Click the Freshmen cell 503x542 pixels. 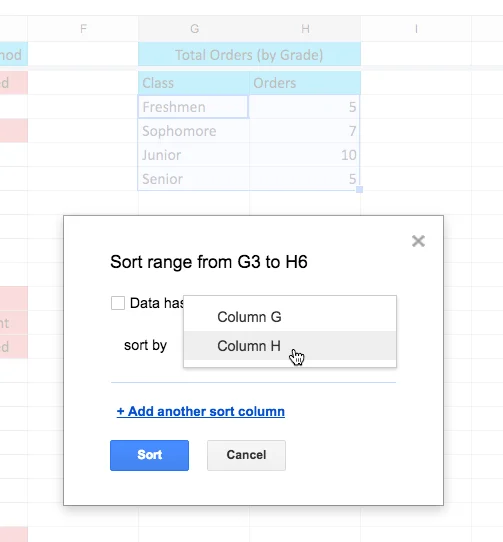coord(193,107)
